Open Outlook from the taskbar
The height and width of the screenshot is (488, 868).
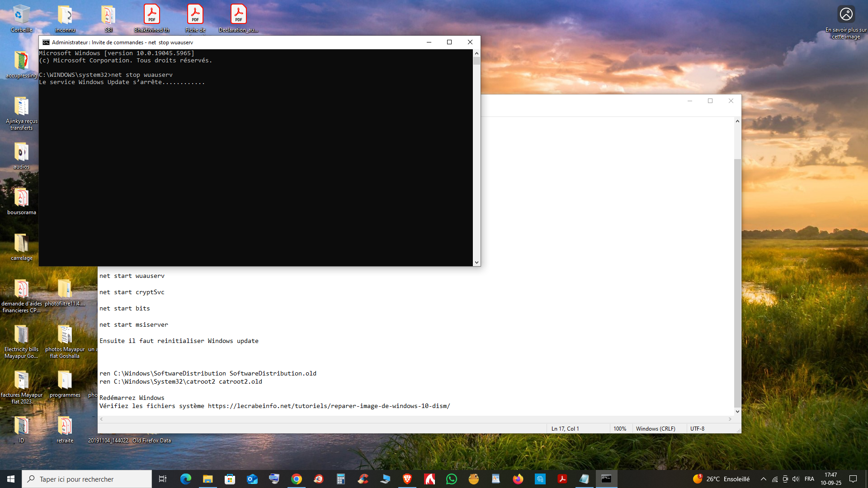[252, 479]
